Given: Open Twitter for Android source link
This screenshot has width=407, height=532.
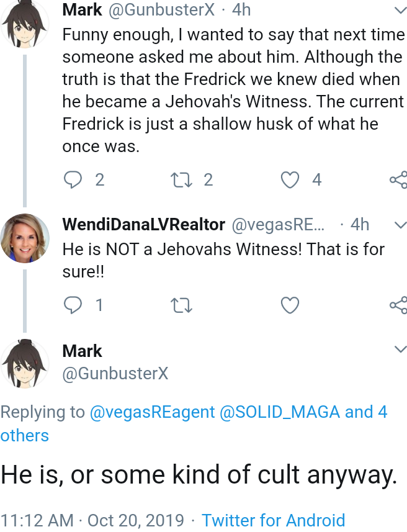Looking at the screenshot, I should (x=274, y=520).
